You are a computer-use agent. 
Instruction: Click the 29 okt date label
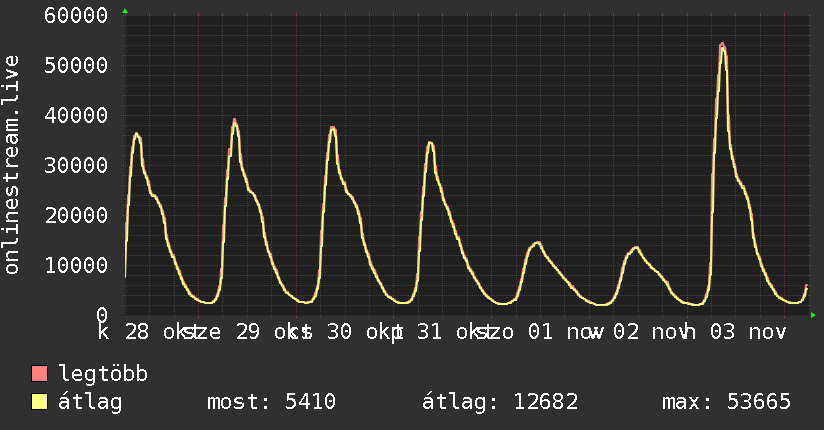coord(267,332)
